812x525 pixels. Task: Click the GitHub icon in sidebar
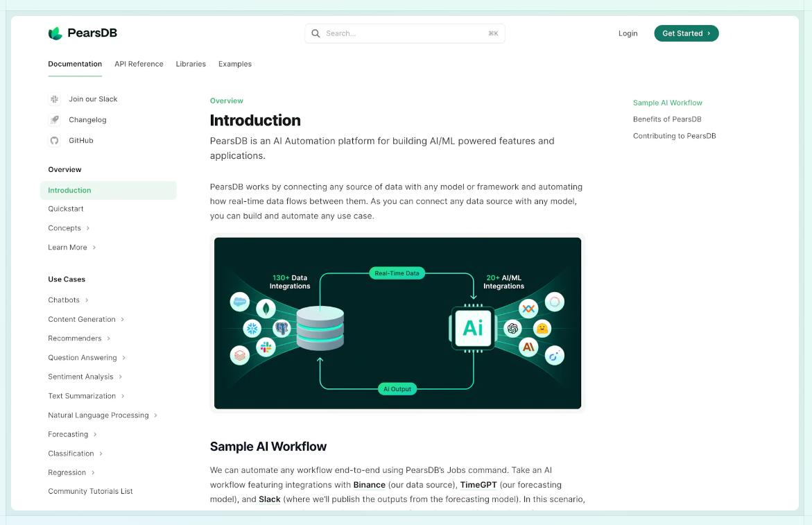click(54, 141)
